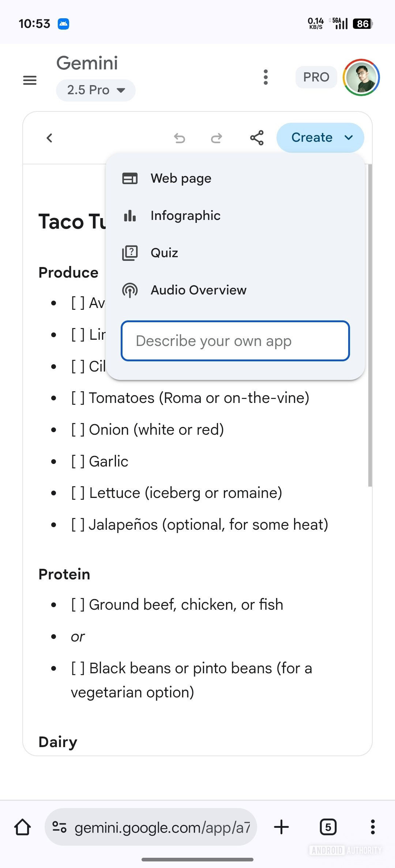This screenshot has width=395, height=868.
Task: Open the three-dot options beside PRO
Action: click(266, 77)
